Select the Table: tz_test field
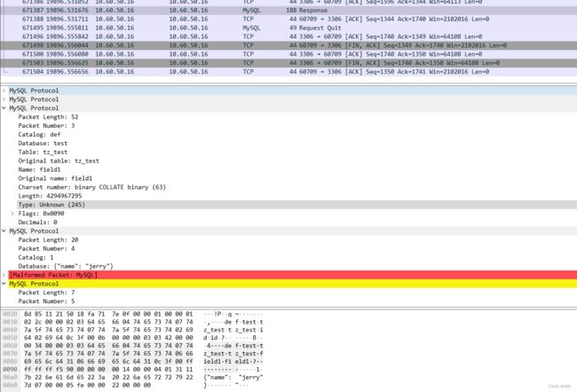 (43, 153)
